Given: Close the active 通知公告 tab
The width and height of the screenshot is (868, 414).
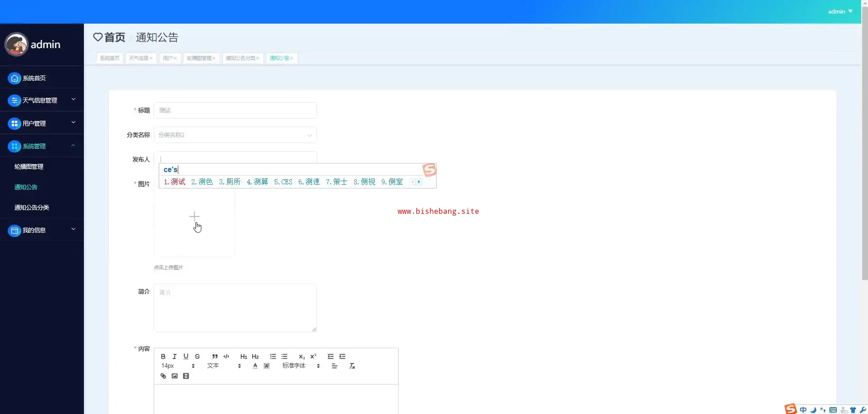Looking at the screenshot, I should click(x=292, y=58).
